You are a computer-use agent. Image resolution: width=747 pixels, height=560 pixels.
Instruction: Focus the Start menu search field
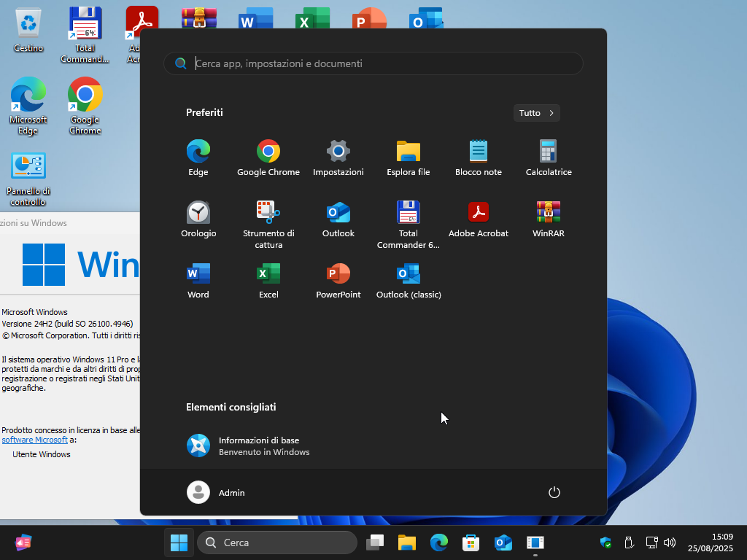(x=373, y=63)
